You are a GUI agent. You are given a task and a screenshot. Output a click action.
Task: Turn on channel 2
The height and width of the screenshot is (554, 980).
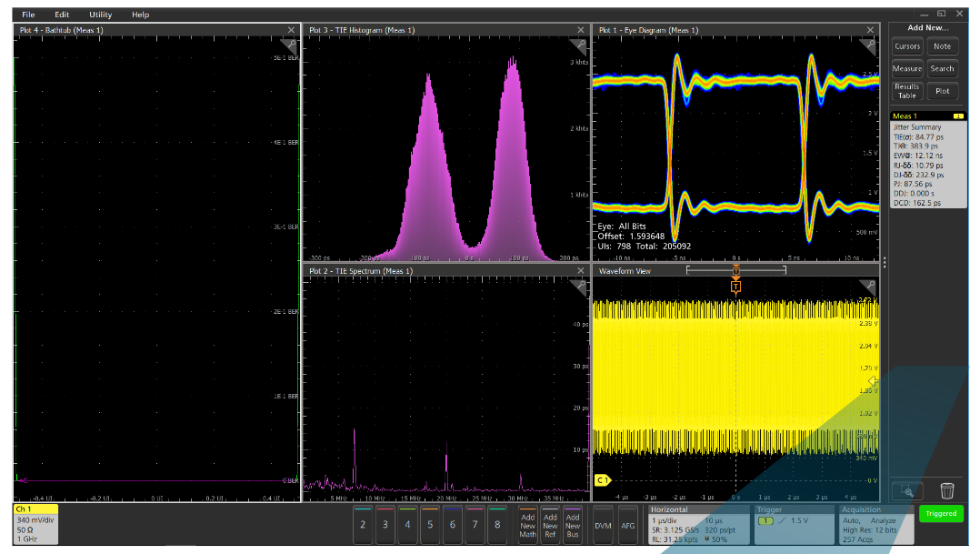click(363, 525)
